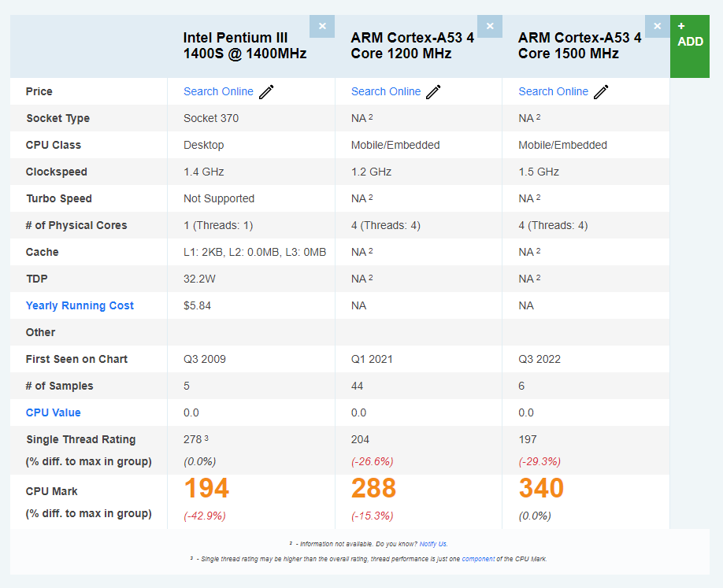Select the ARM Cortex-A53 4 Core 1200 MHz heading
Screen dimensions: 723x588
[x=412, y=45]
